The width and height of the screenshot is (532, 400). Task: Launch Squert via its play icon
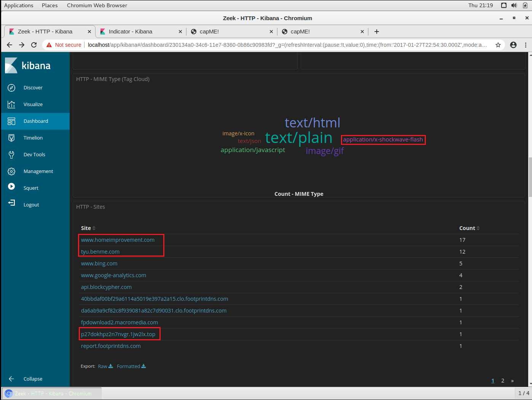pyautogui.click(x=11, y=186)
